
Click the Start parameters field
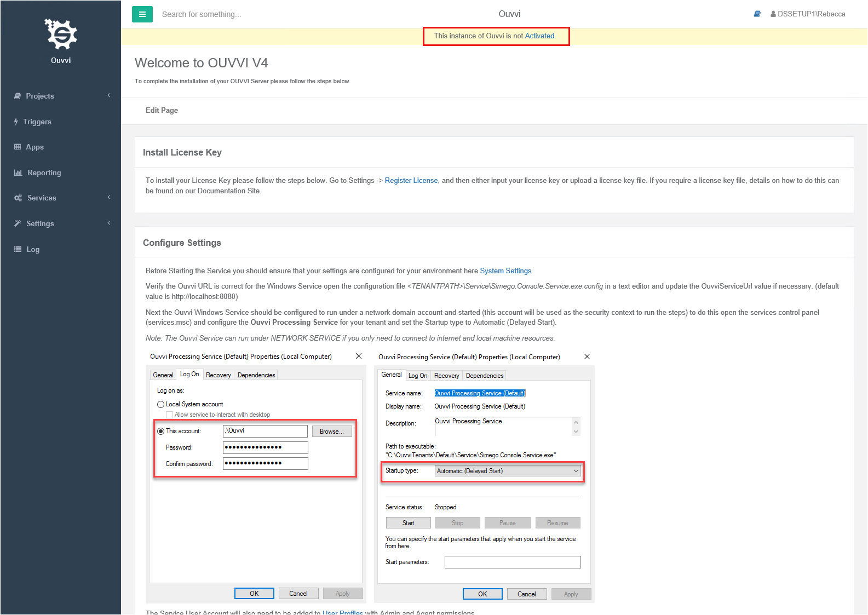513,562
